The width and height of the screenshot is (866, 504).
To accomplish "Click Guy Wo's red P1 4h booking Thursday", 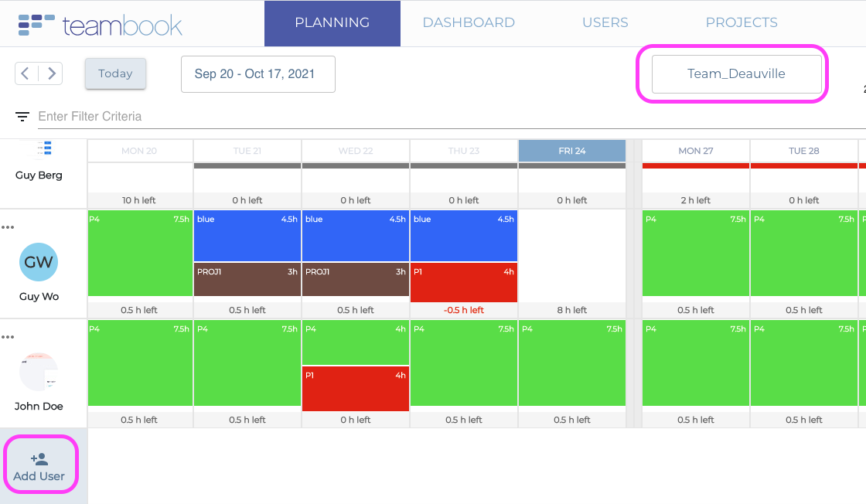I will point(463,282).
